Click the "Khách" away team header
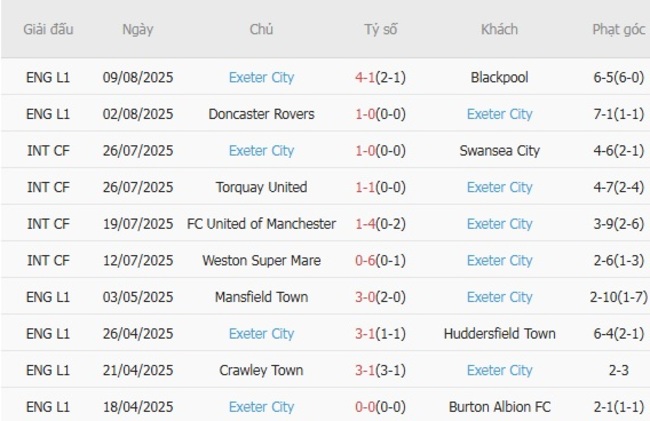Viewport: 650px width, 421px height. pos(499,29)
